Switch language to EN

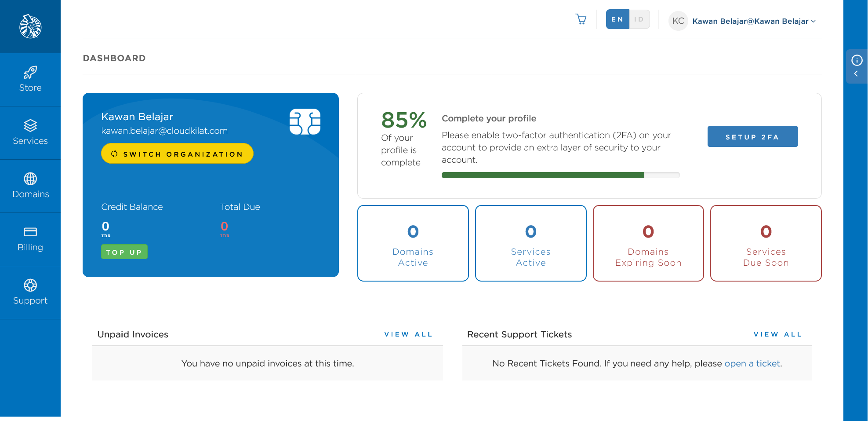coord(617,19)
